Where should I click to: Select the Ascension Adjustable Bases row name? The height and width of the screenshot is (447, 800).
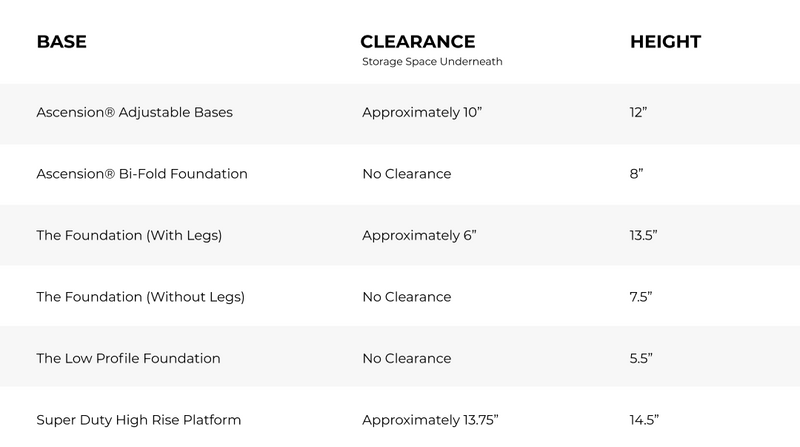click(134, 112)
